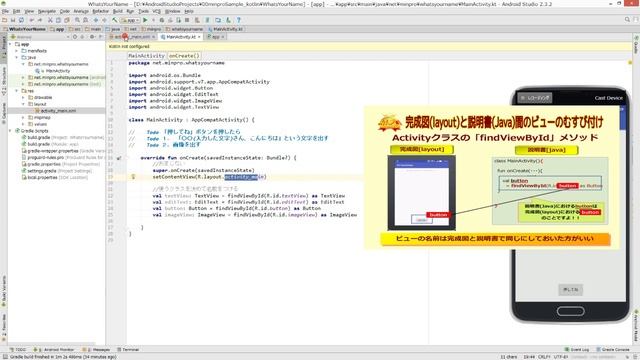Screen dimensions: 640x360
Task: Collapse the app module tree node
Action: (x=11, y=44)
